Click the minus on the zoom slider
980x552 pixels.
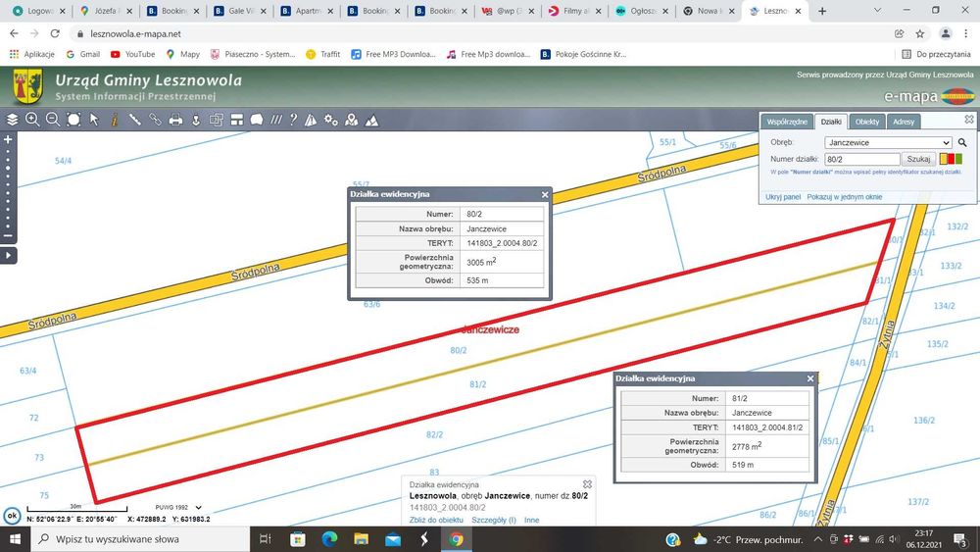tap(8, 235)
